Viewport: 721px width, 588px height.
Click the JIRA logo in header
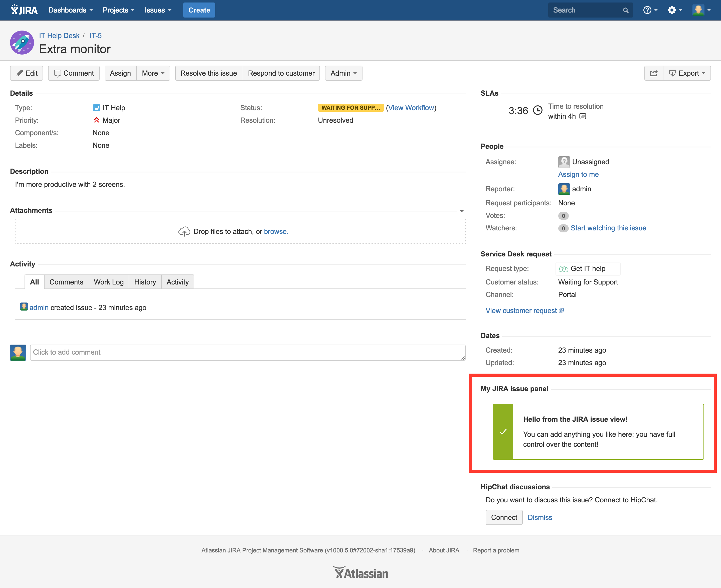click(x=24, y=10)
